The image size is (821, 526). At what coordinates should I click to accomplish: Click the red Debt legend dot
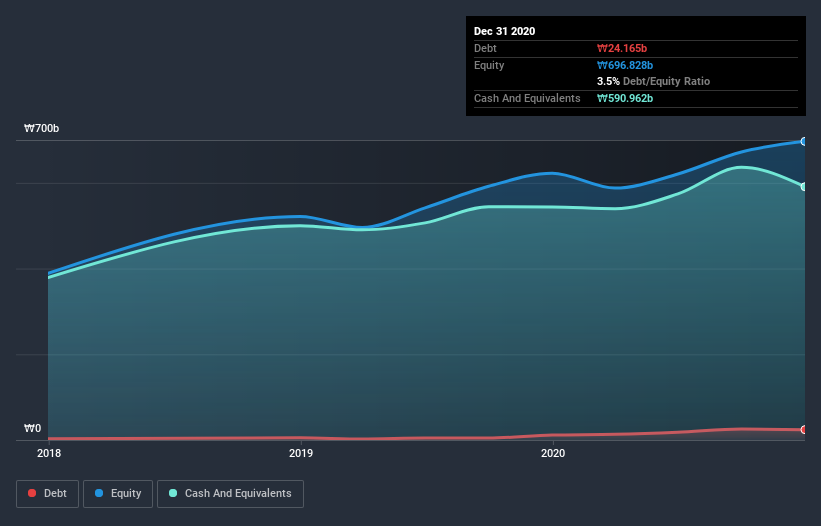coord(32,493)
